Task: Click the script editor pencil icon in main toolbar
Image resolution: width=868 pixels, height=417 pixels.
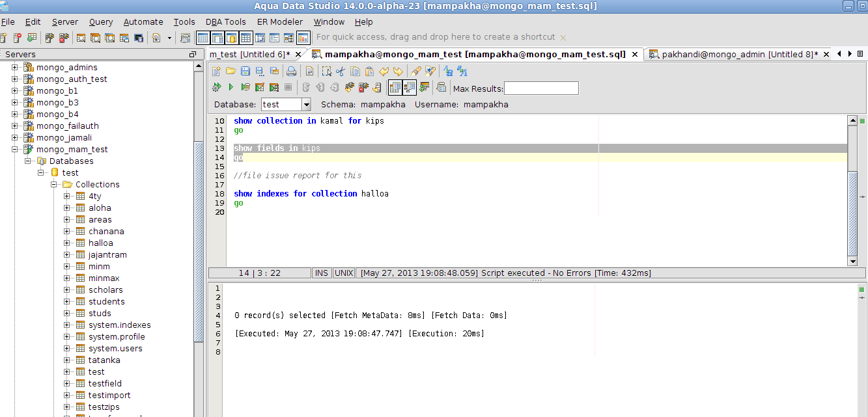Action: (x=156, y=38)
